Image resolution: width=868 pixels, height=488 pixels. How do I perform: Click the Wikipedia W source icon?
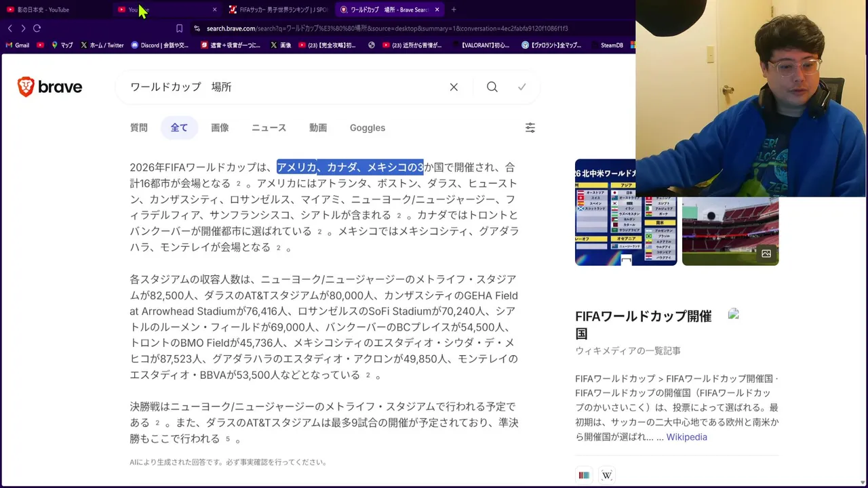[x=607, y=475]
